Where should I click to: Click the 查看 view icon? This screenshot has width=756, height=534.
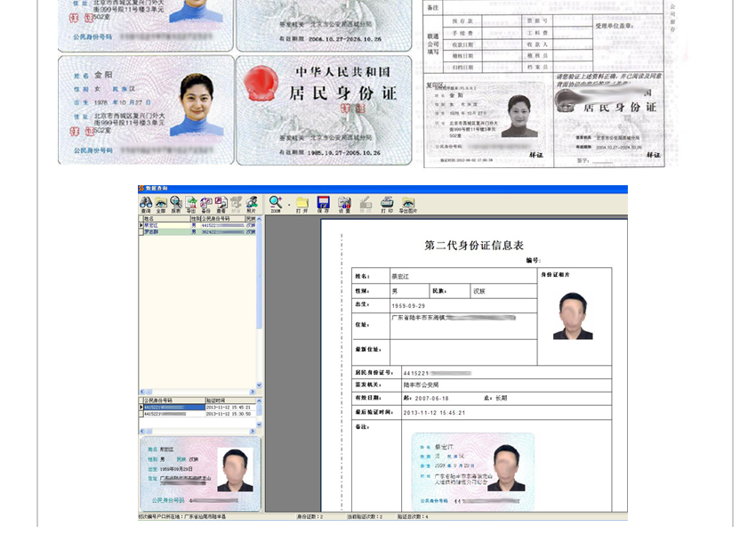[221, 204]
